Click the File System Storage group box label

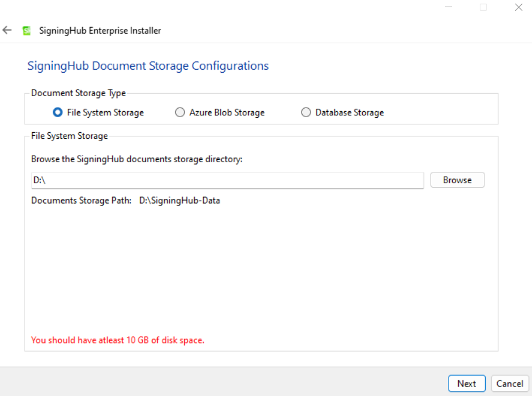70,136
